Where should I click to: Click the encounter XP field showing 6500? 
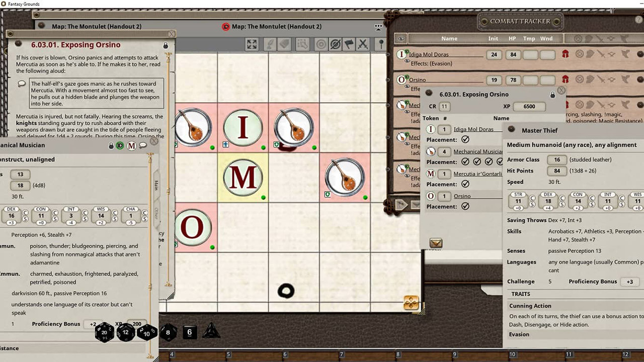pos(529,107)
